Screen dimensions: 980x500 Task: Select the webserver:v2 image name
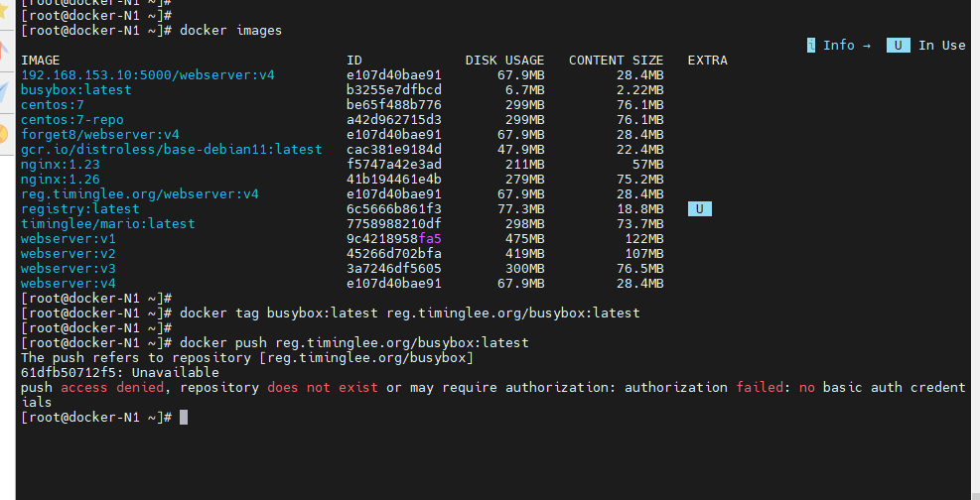[69, 253]
